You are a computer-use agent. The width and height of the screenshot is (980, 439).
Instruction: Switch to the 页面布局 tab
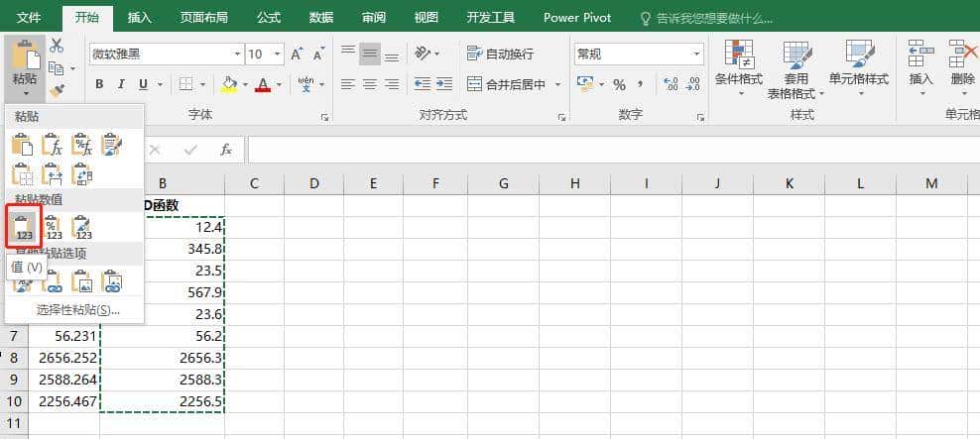pos(203,18)
